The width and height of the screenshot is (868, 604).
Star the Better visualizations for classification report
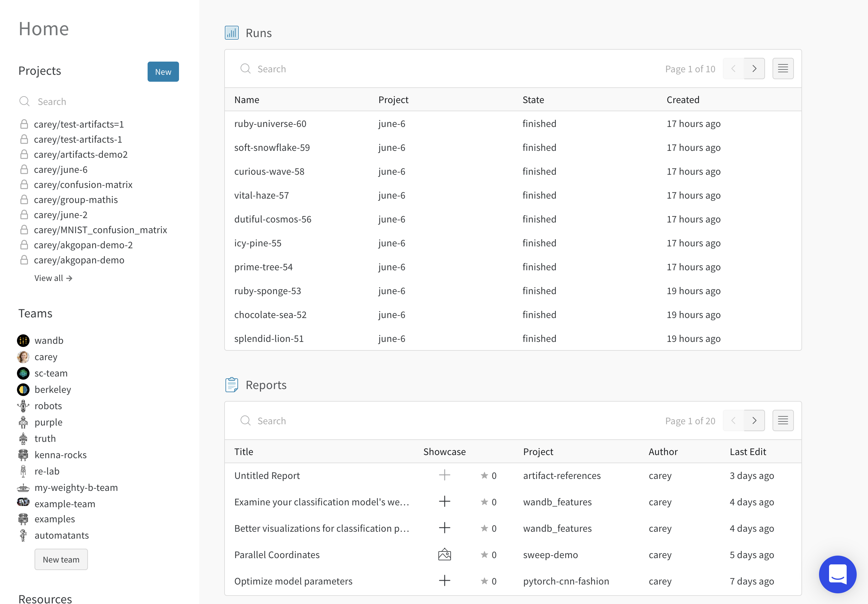pyautogui.click(x=484, y=528)
